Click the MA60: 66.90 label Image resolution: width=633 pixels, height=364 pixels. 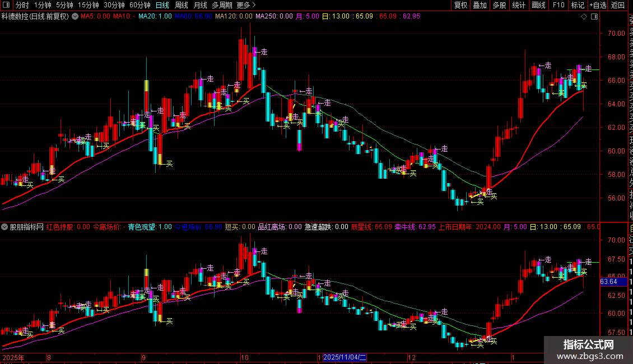pos(193,16)
